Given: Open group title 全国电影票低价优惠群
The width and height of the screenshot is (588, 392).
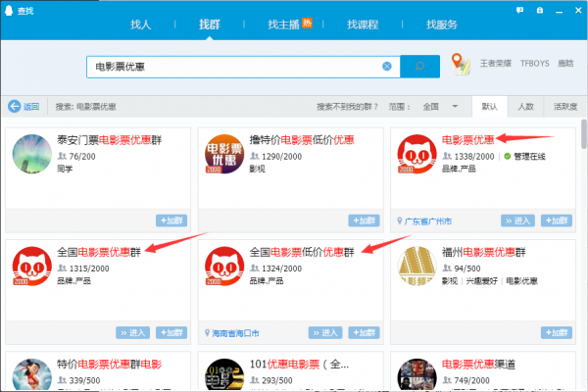Looking at the screenshot, I should (x=302, y=252).
